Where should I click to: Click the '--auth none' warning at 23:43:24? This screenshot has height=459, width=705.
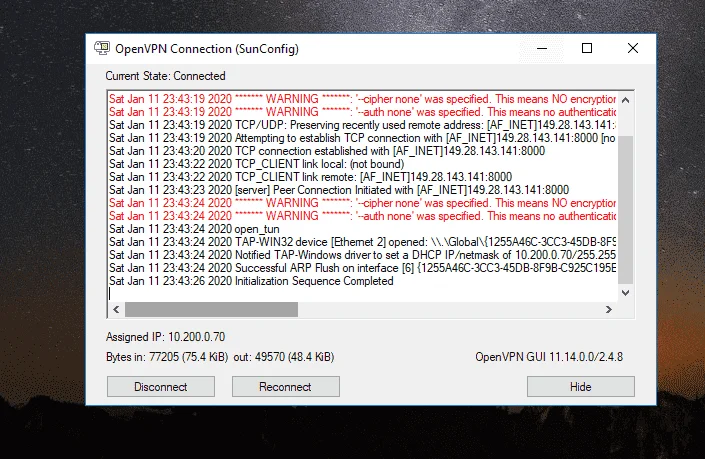[362, 216]
